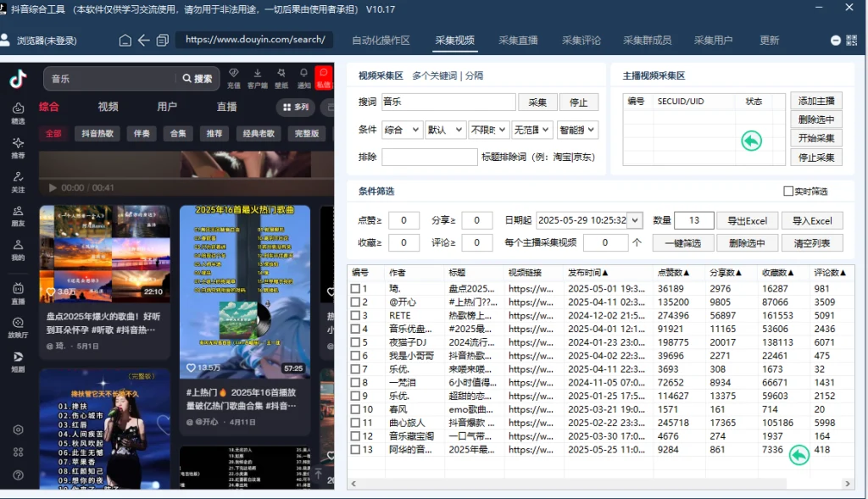
Task: Open 关注 in the Douyin sidebar
Action: pos(19,182)
